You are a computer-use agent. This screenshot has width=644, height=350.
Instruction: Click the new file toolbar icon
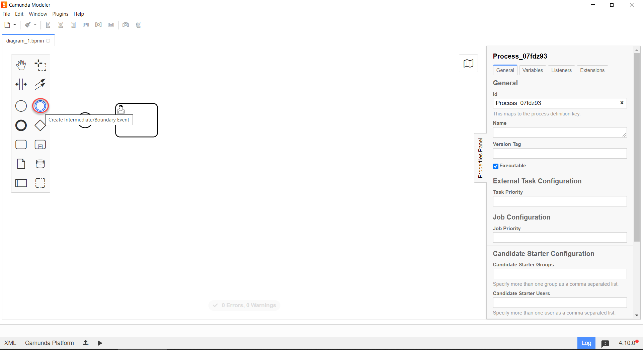point(7,25)
